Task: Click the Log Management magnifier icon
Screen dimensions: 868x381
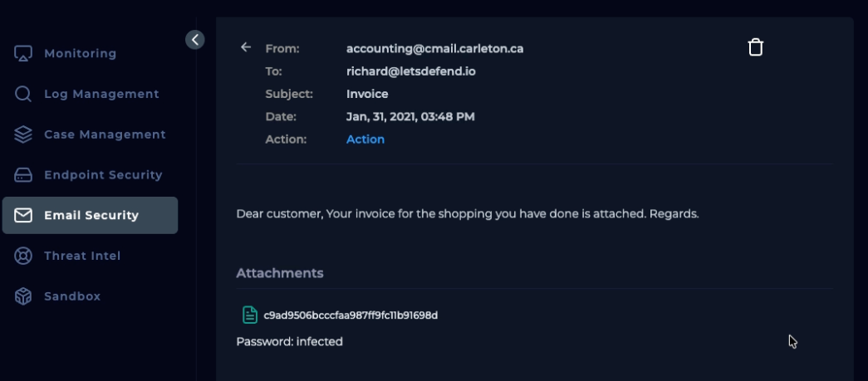Action: click(x=23, y=94)
